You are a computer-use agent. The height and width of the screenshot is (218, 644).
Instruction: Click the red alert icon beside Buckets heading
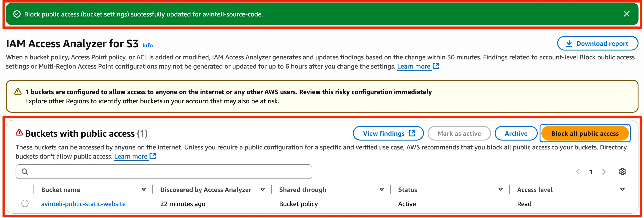19,133
